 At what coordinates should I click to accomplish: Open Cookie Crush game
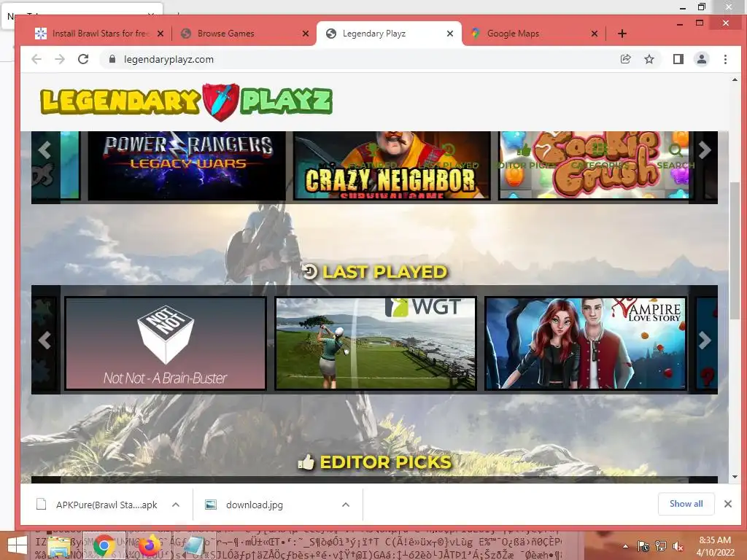[x=594, y=166]
